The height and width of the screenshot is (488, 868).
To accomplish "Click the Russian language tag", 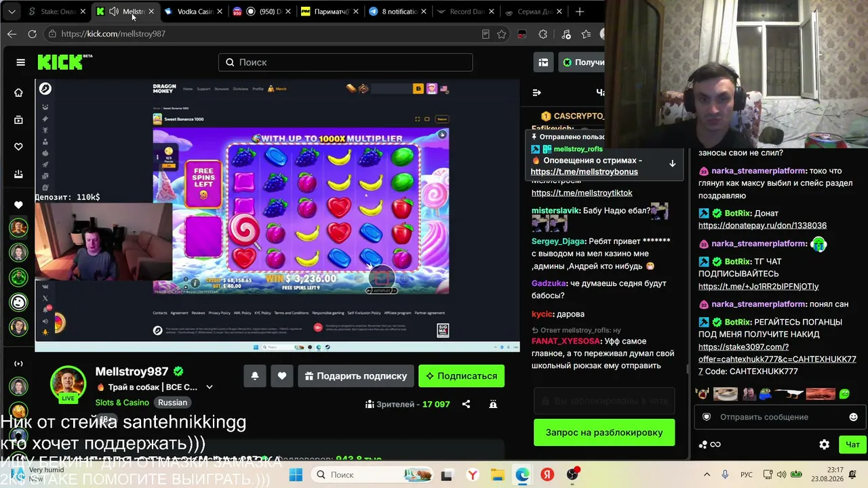I will point(172,403).
